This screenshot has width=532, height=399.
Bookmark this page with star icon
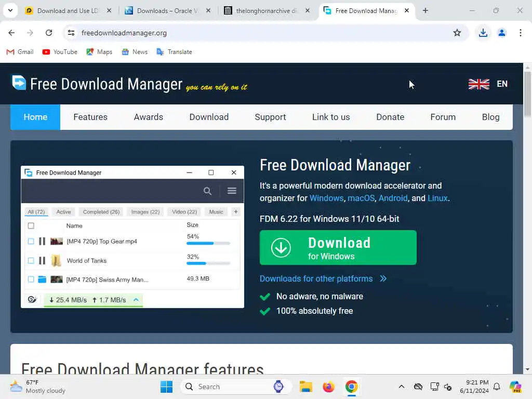tap(457, 33)
